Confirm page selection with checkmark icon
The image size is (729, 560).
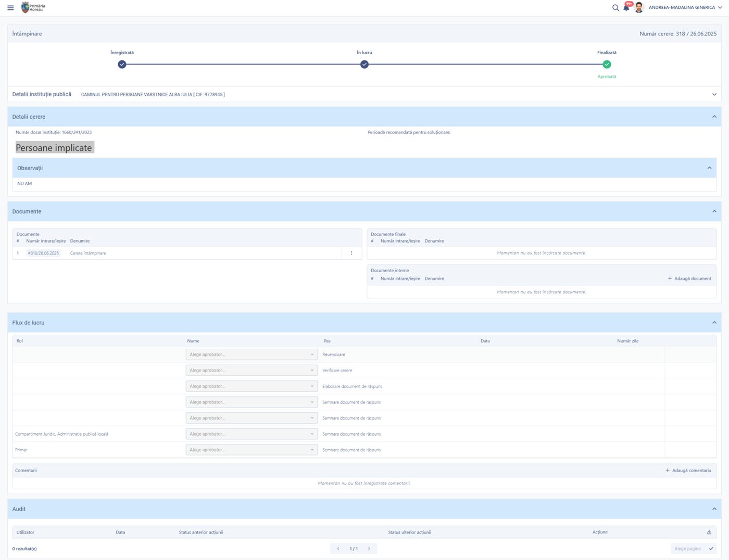[711, 549]
